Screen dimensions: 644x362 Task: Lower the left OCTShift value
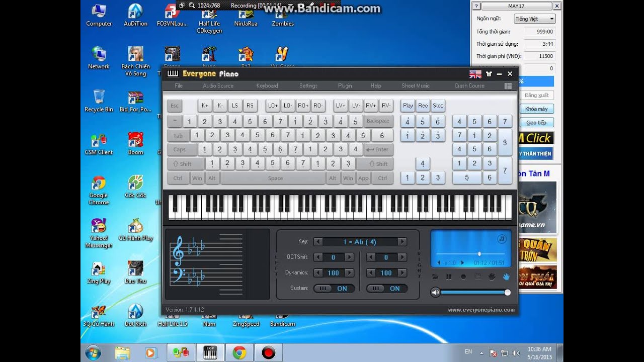point(318,257)
